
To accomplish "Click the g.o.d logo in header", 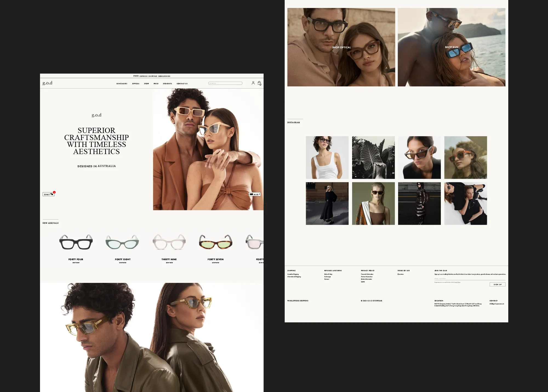I will coord(47,83).
